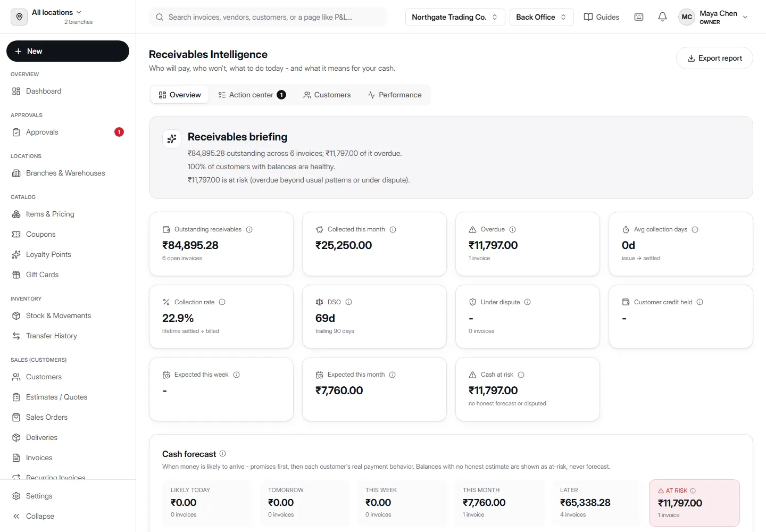Expand the Maya Chen user menu
The width and height of the screenshot is (766, 532).
coord(714,17)
